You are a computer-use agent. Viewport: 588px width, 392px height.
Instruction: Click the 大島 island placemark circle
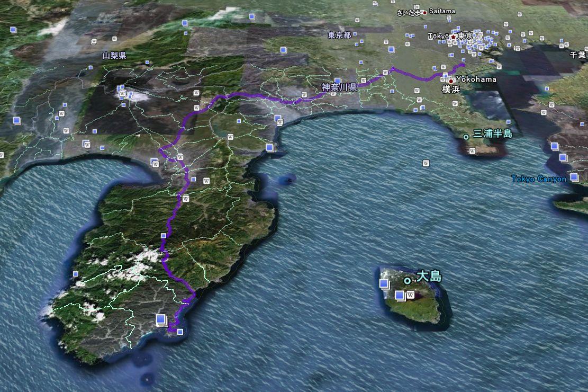(x=408, y=281)
